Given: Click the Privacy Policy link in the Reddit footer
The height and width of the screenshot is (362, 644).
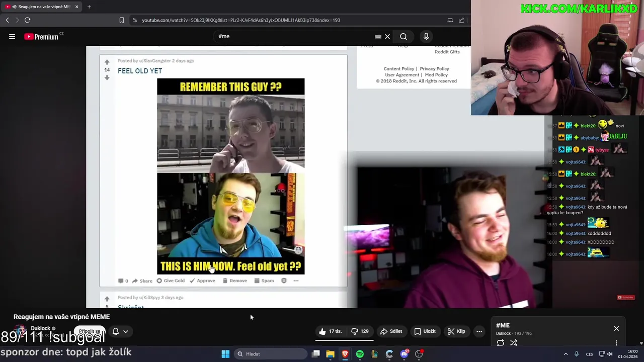Looking at the screenshot, I should [434, 69].
